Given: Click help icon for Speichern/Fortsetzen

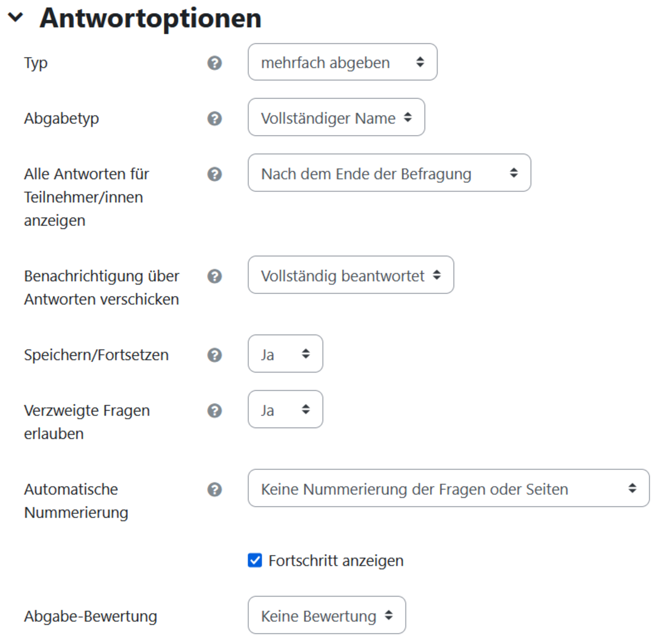Looking at the screenshot, I should (215, 355).
